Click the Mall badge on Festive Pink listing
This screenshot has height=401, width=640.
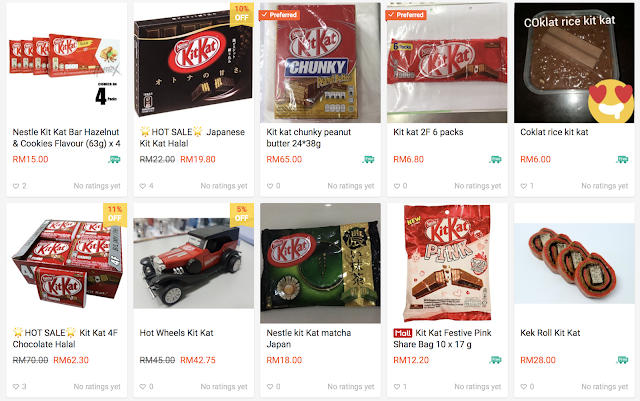click(x=402, y=333)
